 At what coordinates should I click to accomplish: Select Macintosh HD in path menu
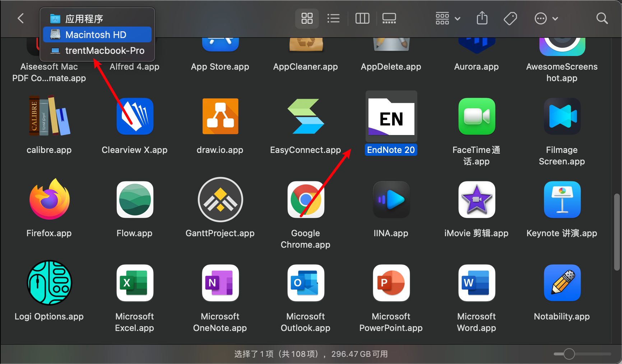(97, 34)
